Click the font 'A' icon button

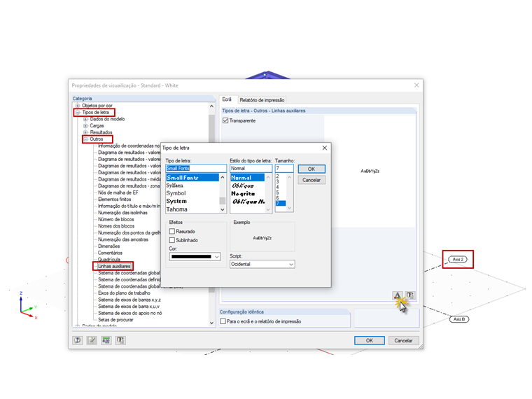398,295
